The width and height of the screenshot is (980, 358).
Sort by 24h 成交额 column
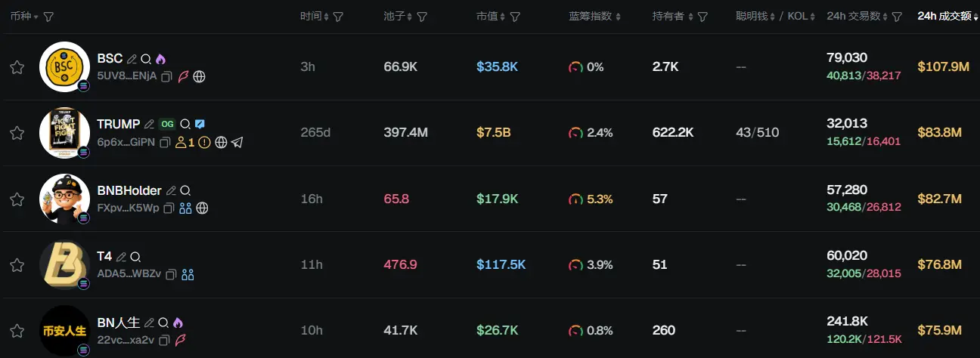[x=944, y=16]
